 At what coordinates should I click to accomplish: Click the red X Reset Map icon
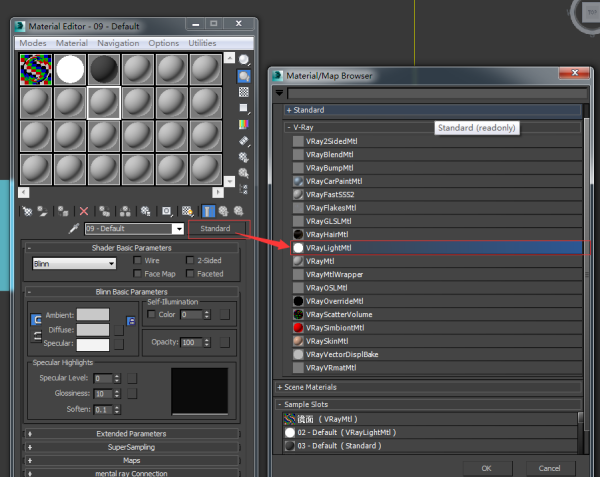[x=84, y=211]
